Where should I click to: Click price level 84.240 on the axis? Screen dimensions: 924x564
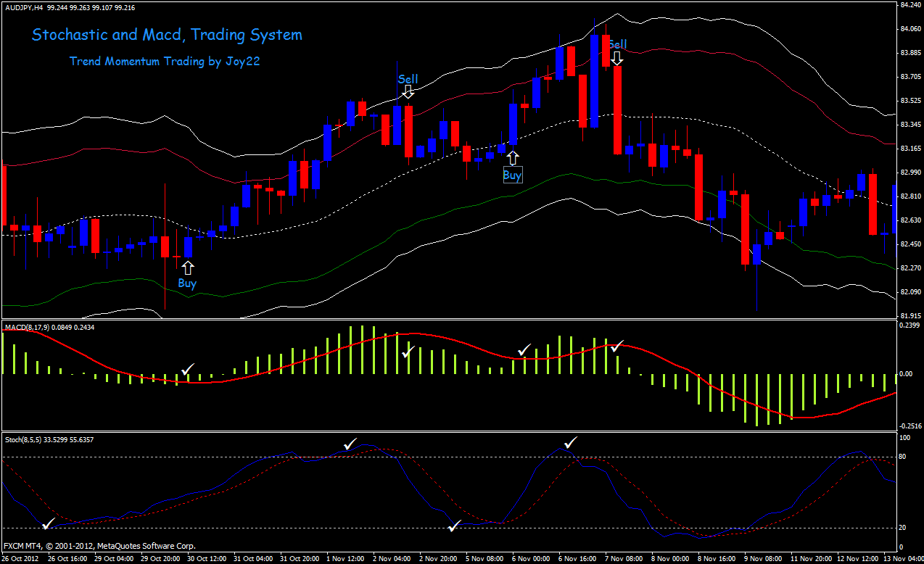pos(909,5)
